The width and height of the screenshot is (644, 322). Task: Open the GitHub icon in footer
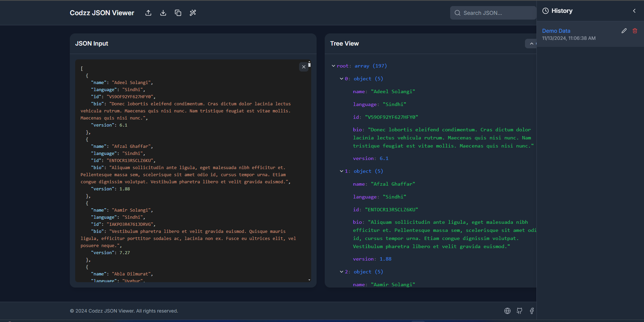click(x=520, y=311)
